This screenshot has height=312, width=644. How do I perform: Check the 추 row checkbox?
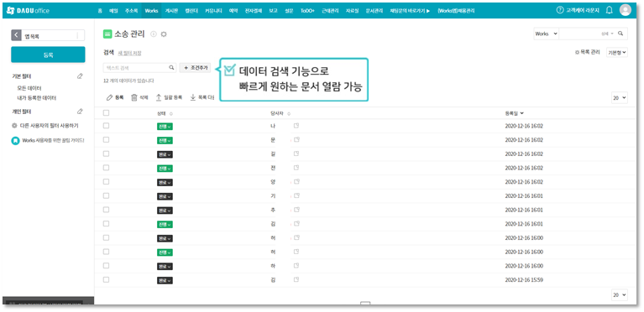pos(106,210)
